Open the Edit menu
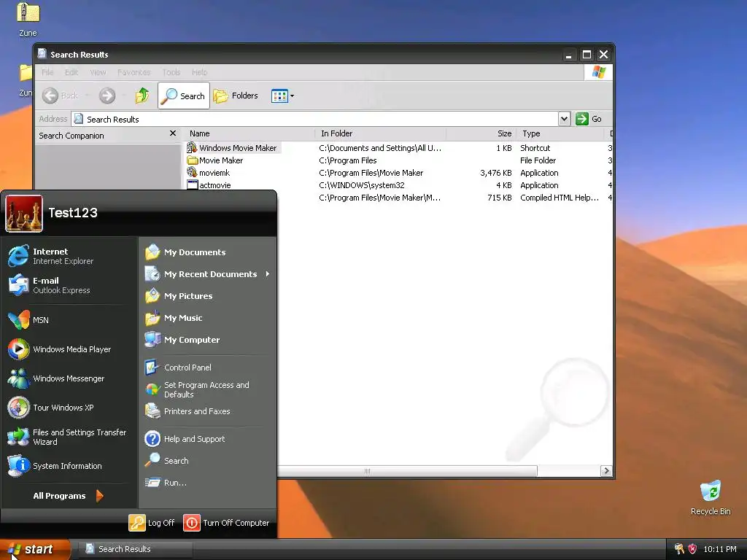The image size is (747, 560). (x=71, y=72)
